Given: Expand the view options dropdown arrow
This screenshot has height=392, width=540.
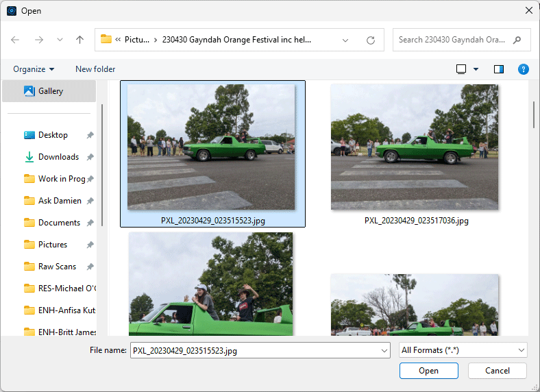Looking at the screenshot, I should pyautogui.click(x=476, y=69).
